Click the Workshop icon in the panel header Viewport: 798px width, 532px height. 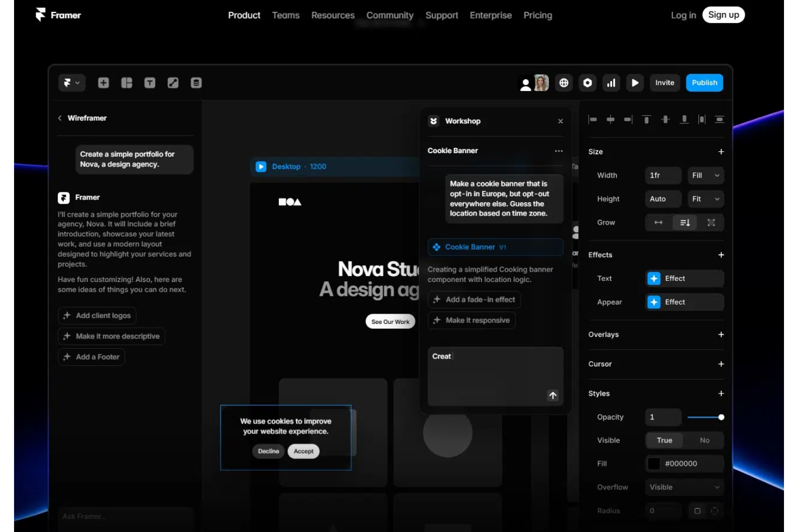click(x=434, y=121)
